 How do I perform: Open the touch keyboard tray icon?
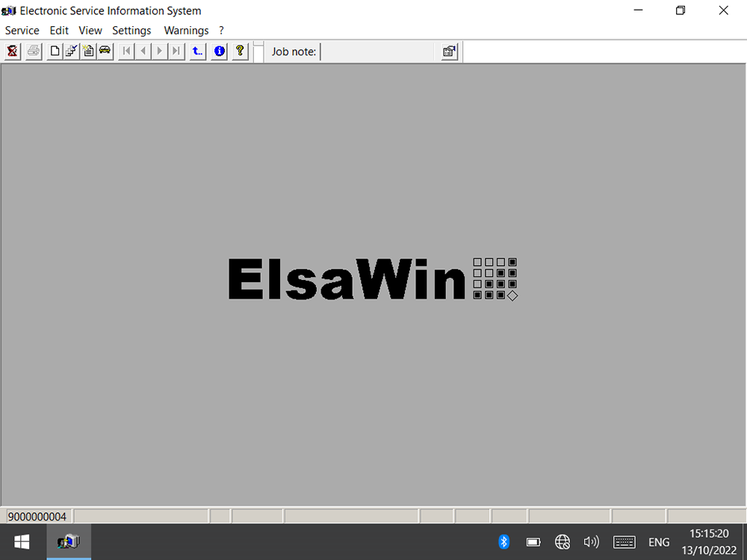coord(624,542)
